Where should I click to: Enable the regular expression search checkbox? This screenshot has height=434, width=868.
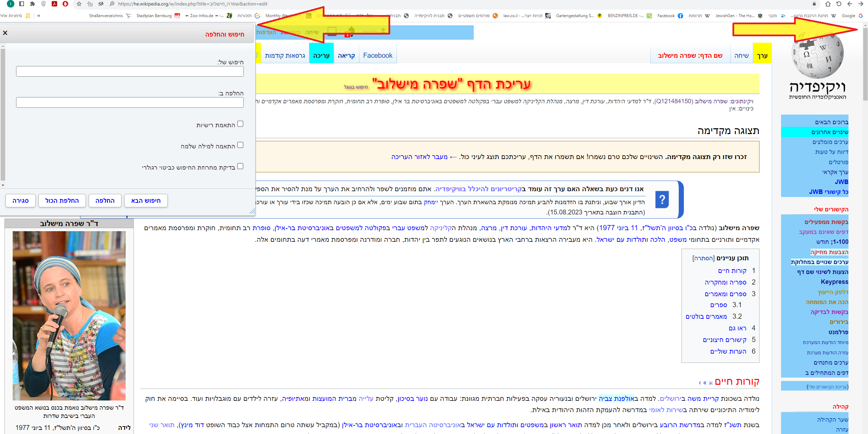coord(240,166)
